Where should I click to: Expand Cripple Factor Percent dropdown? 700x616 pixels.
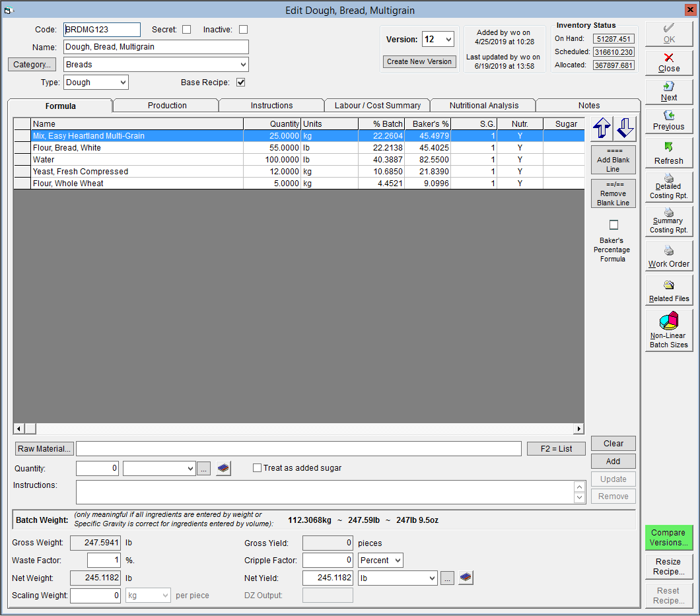tap(398, 560)
